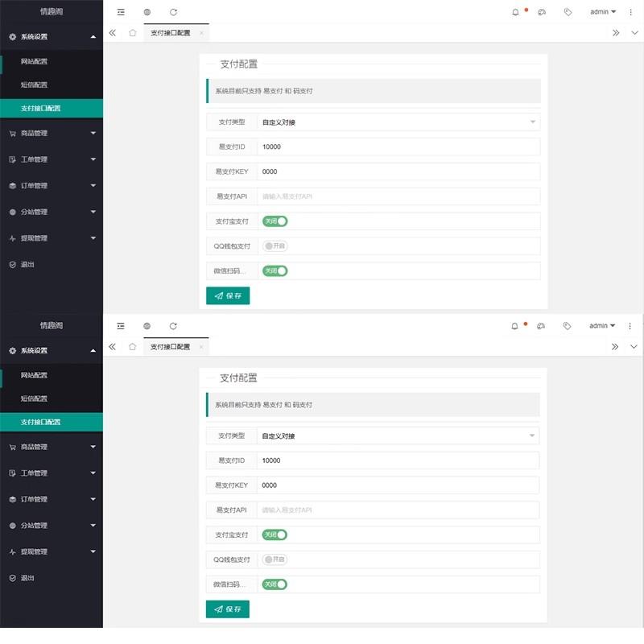The image size is (644, 644).
Task: Toggle the QQ钱包支付 switch in the upper form
Action: click(275, 246)
